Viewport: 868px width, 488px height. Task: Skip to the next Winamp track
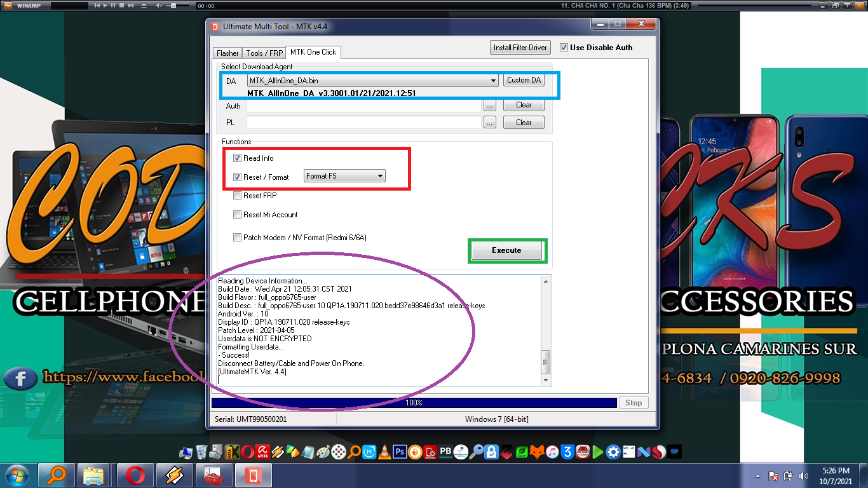coord(130,5)
